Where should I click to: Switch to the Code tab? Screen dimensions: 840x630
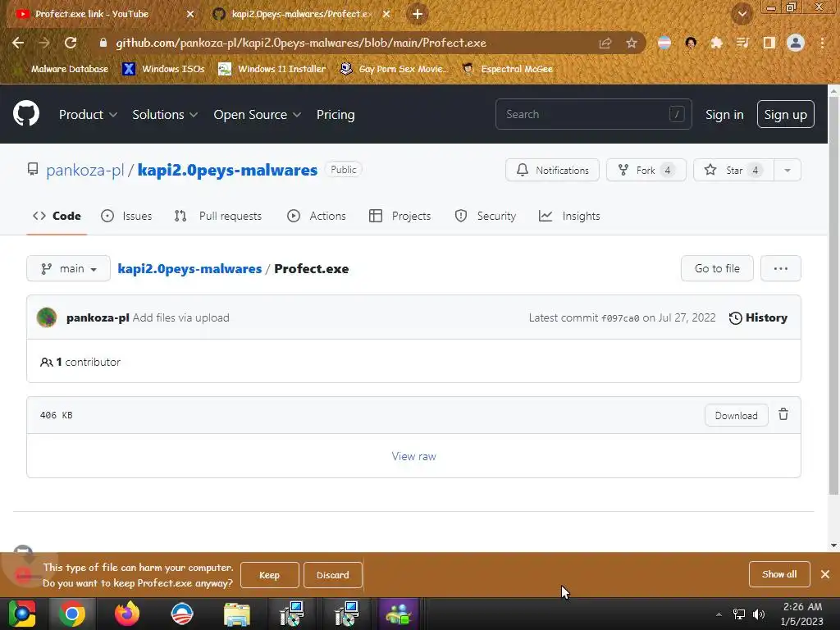(x=57, y=216)
